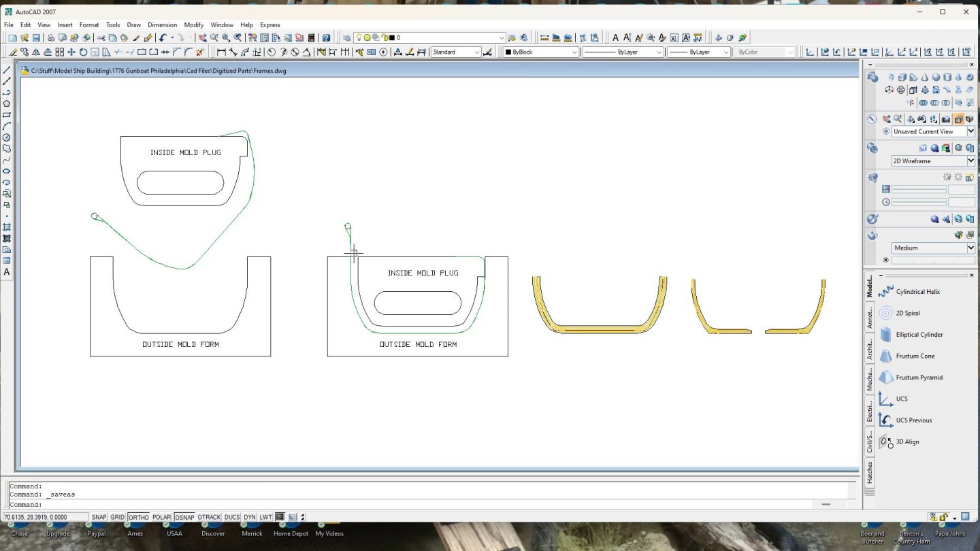Open the Express menu
The height and width of the screenshot is (551, 980).
tap(270, 25)
